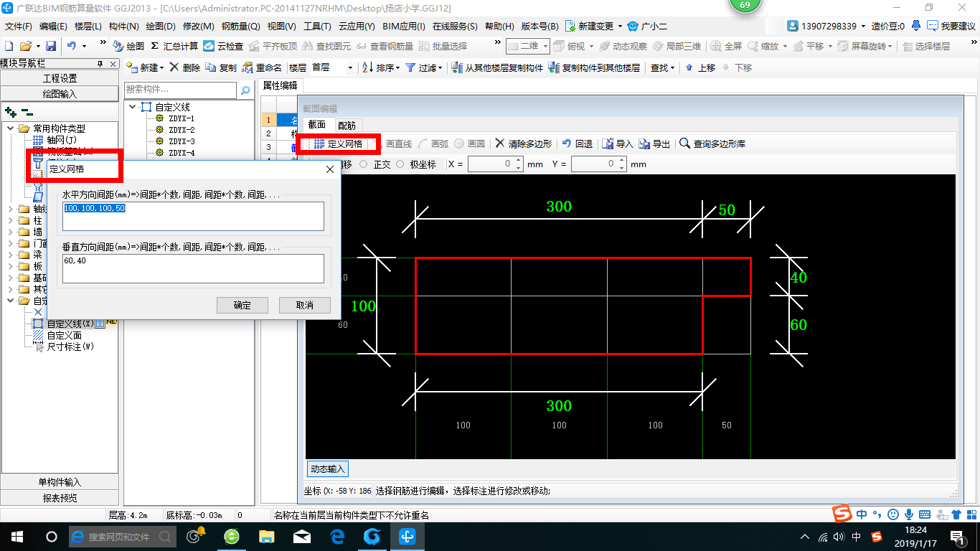Save the project with the floppy icon
The height and width of the screenshot is (551, 980).
(51, 46)
